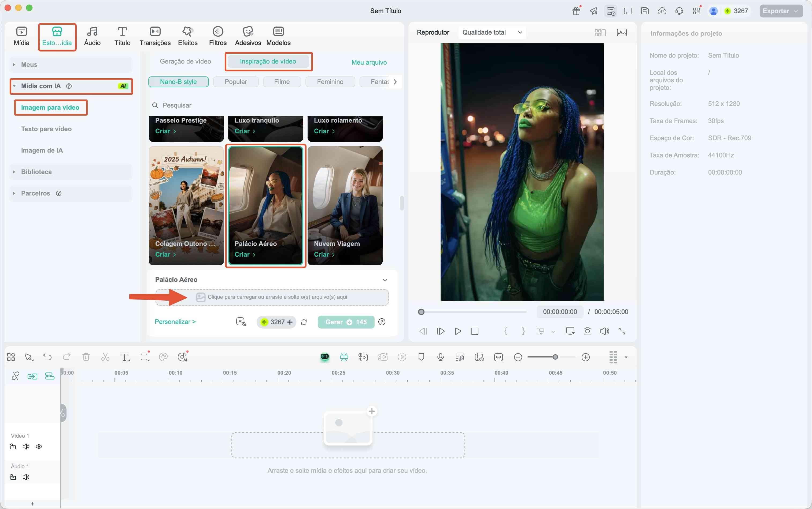Click the Gerar 145 button

click(346, 322)
